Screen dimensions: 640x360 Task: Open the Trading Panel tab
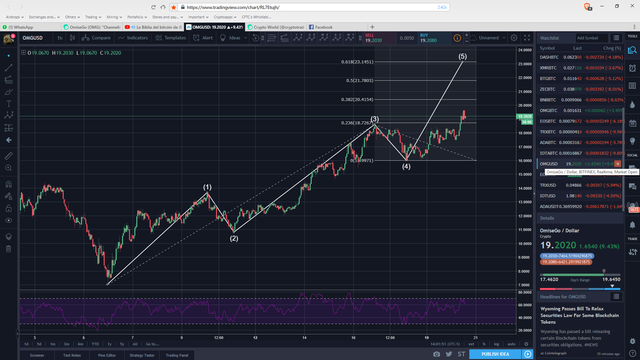[x=177, y=355]
